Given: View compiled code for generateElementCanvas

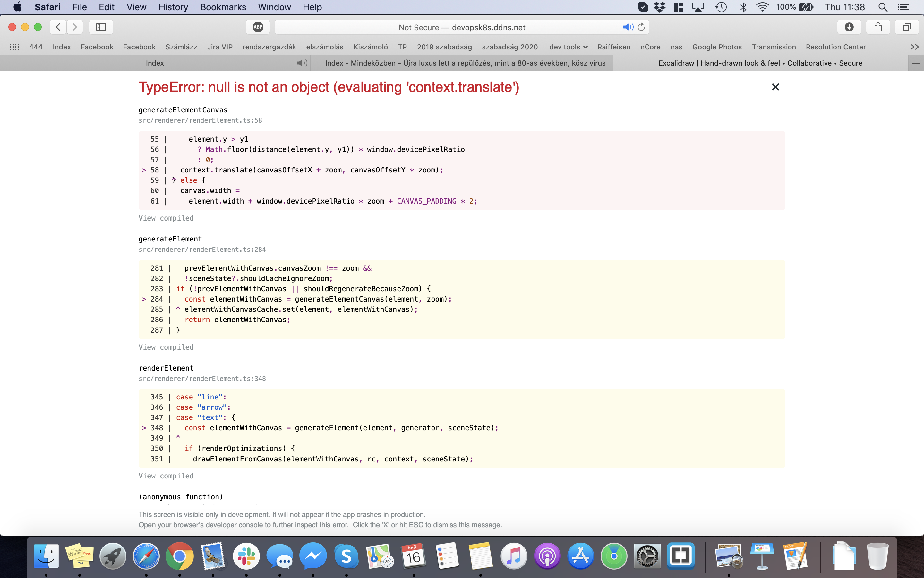Looking at the screenshot, I should tap(166, 218).
